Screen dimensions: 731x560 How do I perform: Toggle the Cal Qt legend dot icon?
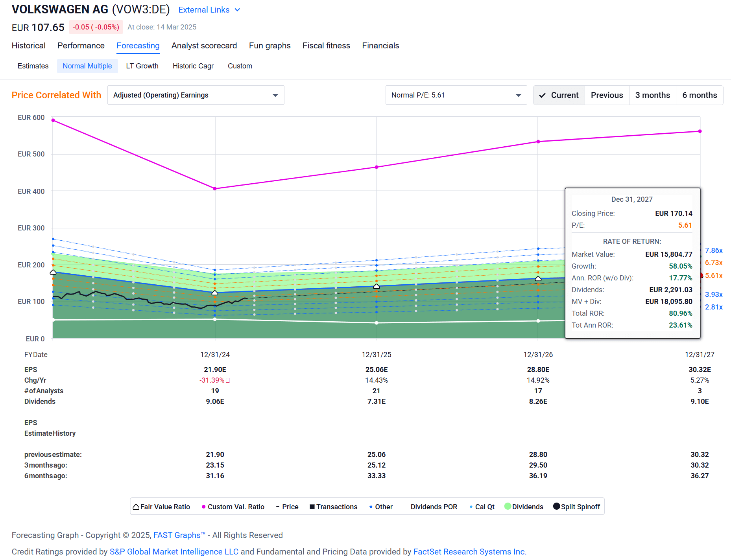pos(471,507)
